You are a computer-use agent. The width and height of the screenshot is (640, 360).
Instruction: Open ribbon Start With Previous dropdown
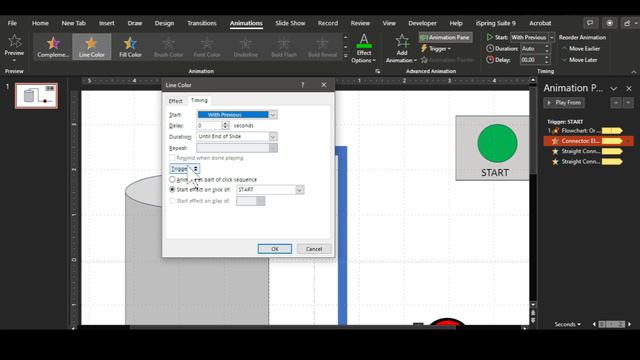(x=551, y=38)
